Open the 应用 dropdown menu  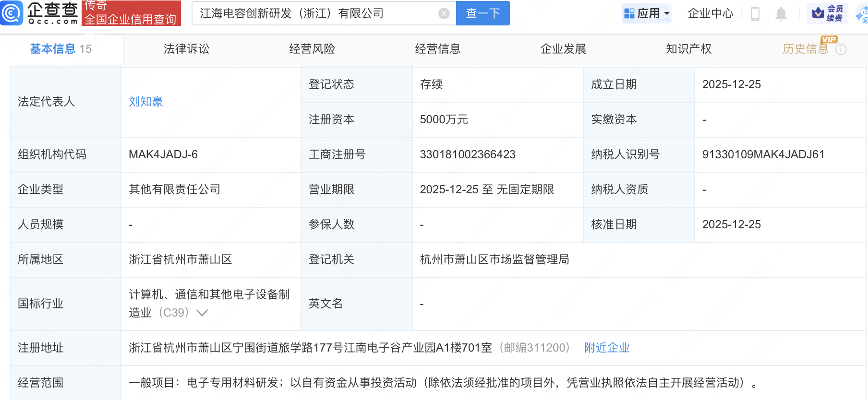tap(647, 13)
